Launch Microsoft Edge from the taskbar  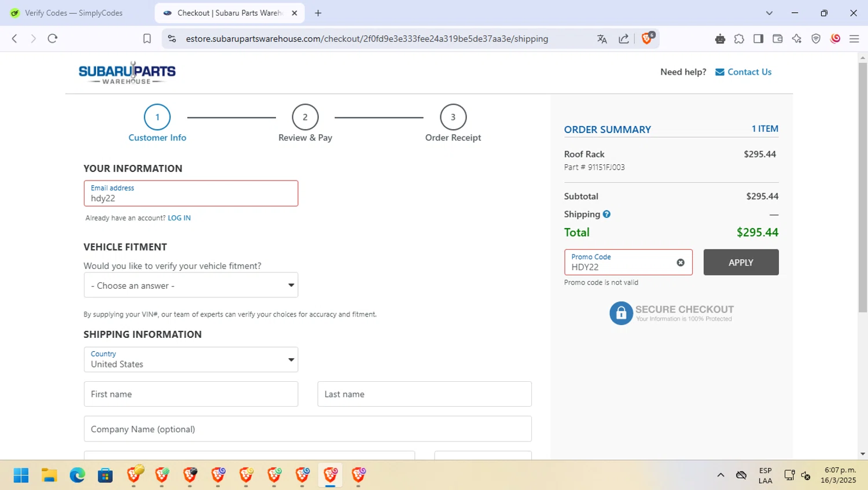(77, 476)
